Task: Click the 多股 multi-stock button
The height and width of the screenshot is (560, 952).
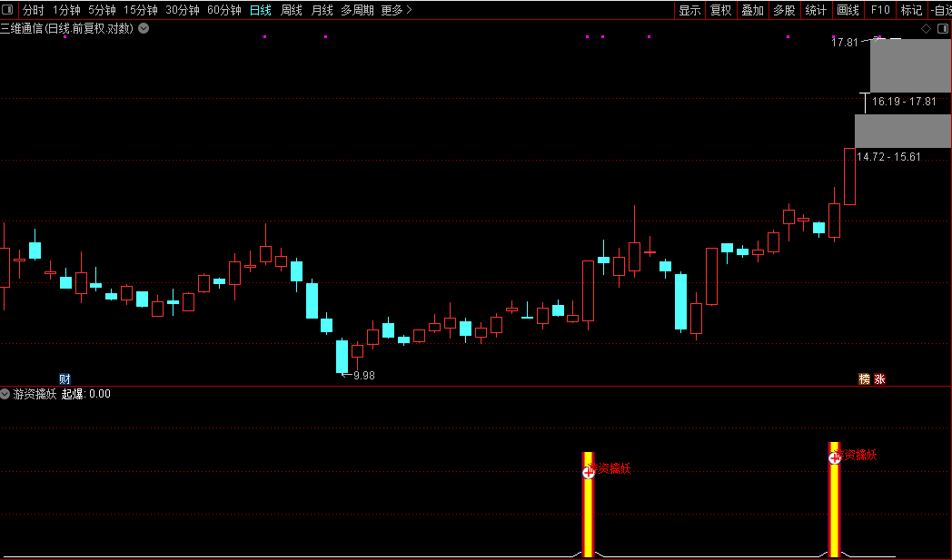Action: (785, 10)
